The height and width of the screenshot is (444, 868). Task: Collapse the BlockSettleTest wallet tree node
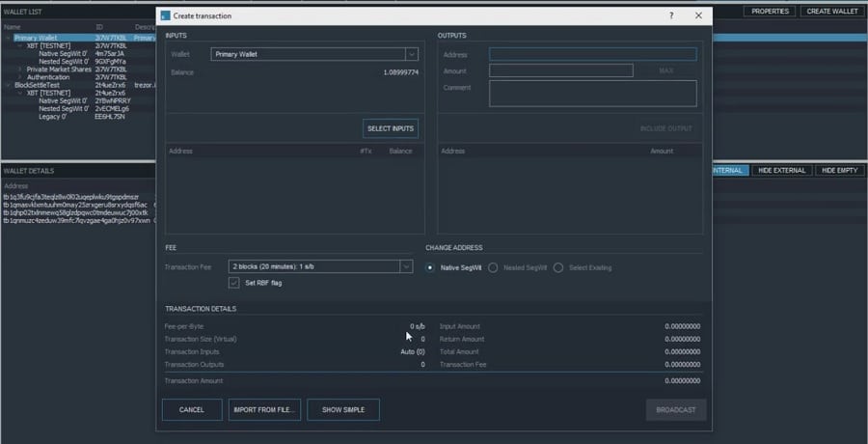(10, 85)
